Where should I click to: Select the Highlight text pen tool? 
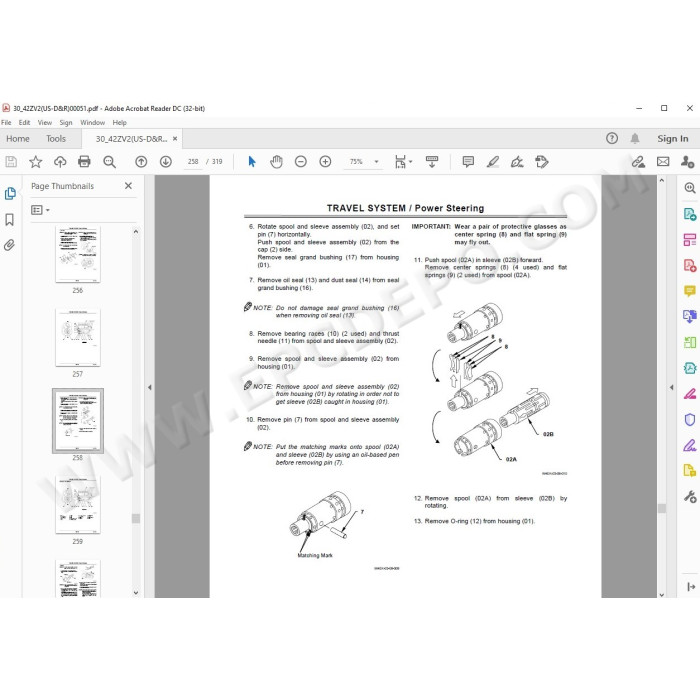(x=492, y=162)
